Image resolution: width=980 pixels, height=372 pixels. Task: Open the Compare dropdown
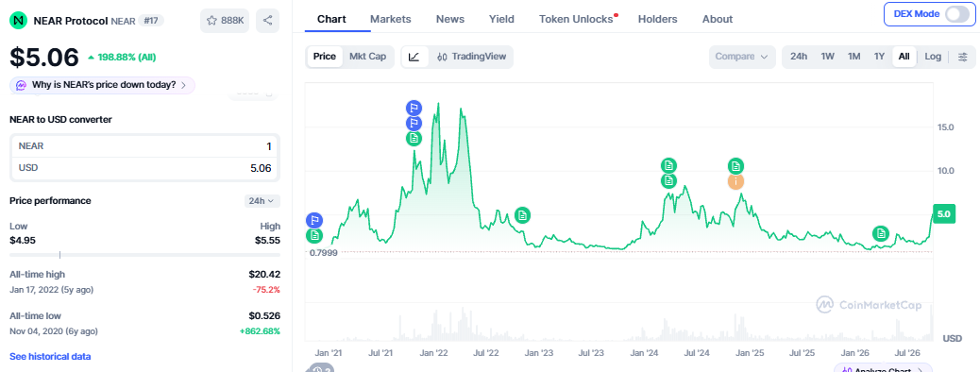click(x=742, y=57)
